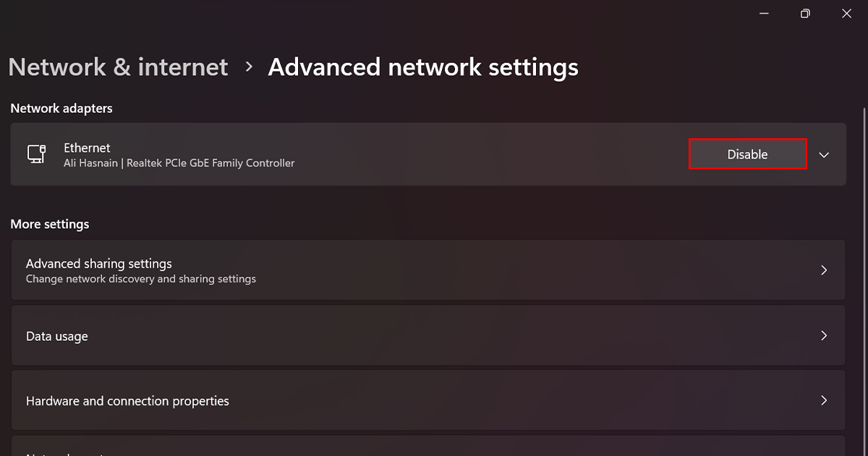Image resolution: width=868 pixels, height=456 pixels.
Task: Select the Ethernet adapter name label
Action: pyautogui.click(x=87, y=147)
